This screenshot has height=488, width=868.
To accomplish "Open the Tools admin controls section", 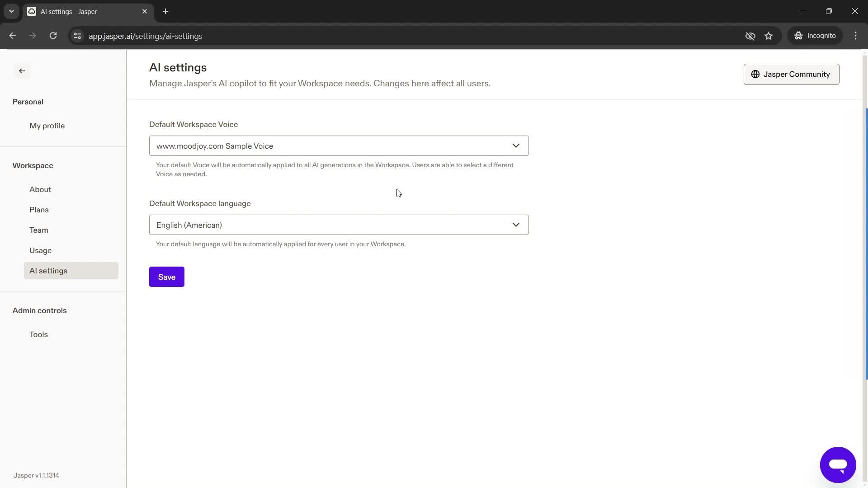I will point(39,334).
